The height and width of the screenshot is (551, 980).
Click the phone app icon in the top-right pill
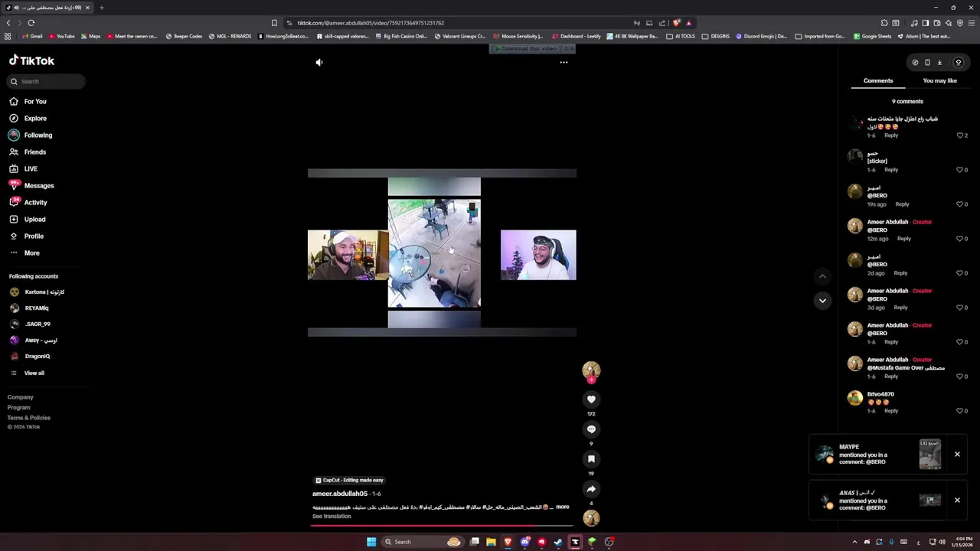pos(927,63)
